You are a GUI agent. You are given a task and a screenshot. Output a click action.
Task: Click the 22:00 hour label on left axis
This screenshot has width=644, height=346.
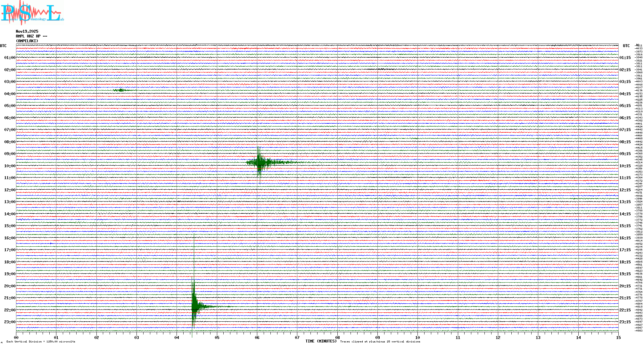click(x=10, y=310)
